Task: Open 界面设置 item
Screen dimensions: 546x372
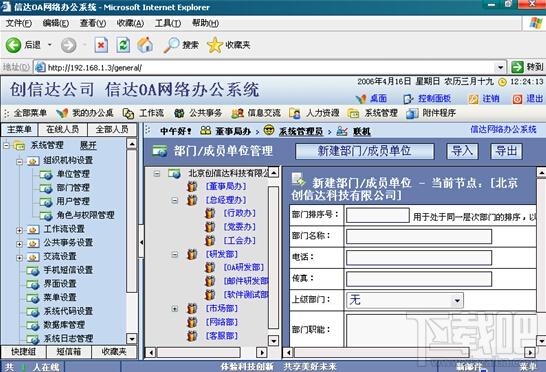Action: 60,284
